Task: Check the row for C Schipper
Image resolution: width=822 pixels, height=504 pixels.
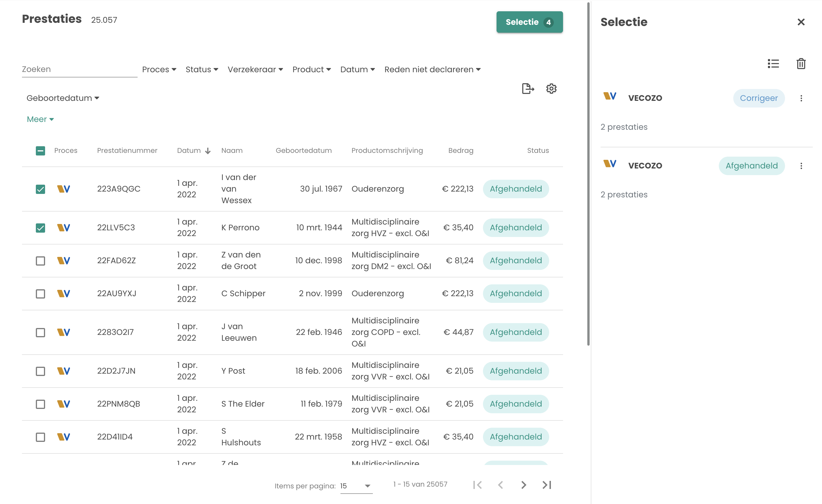Action: (x=40, y=294)
